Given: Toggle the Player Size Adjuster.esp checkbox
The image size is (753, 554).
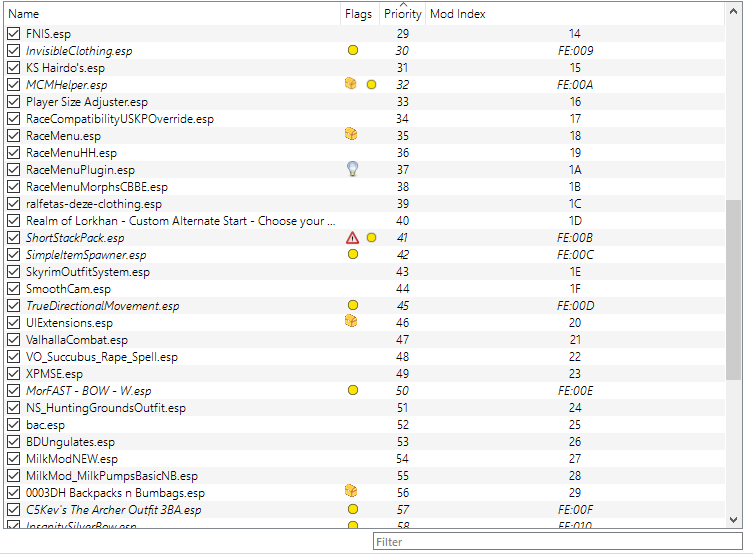Looking at the screenshot, I should 14,102.
